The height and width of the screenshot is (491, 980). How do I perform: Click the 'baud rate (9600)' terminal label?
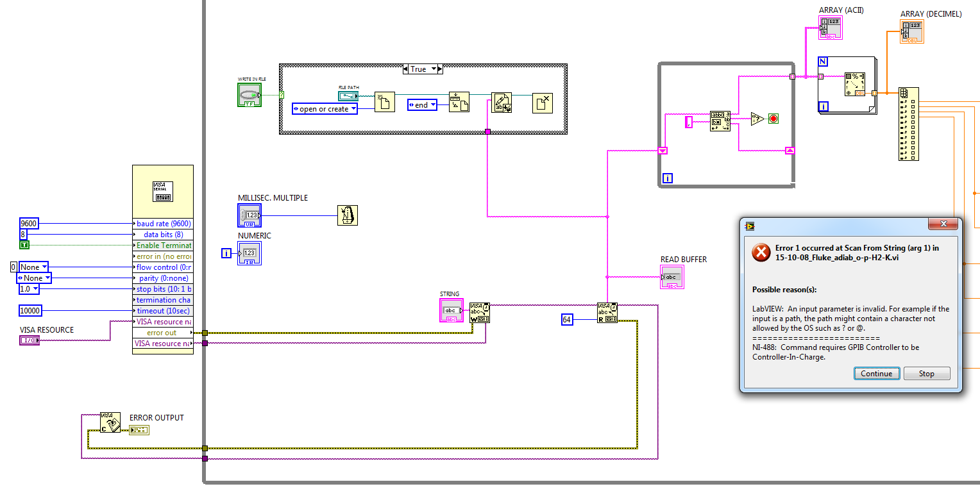[162, 224]
